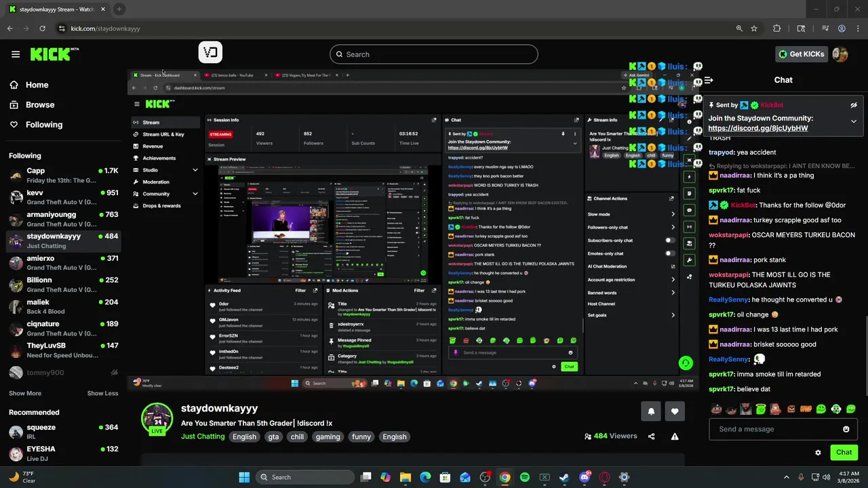Click the green Chat send button
Screen dimensions: 868x488
(x=844, y=452)
